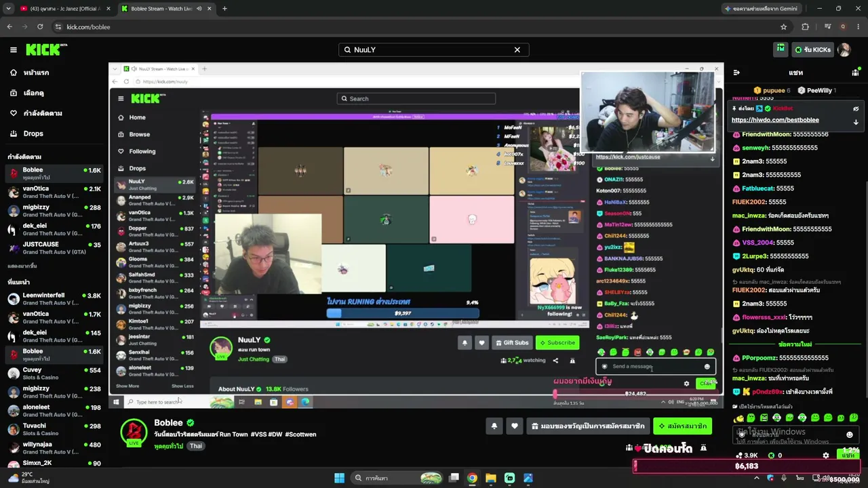
Task: Click PeeWilly top gifter entry
Action: 816,90
